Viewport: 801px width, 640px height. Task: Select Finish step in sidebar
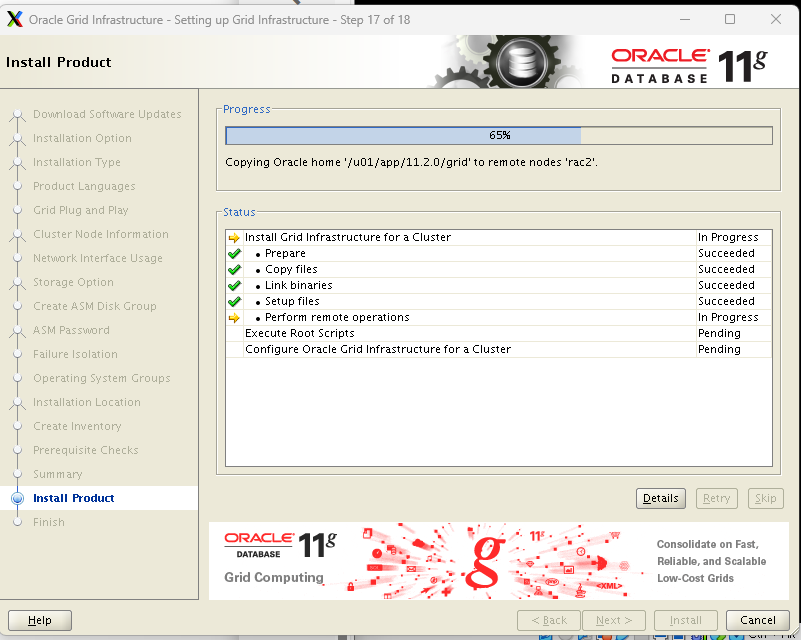click(x=49, y=522)
